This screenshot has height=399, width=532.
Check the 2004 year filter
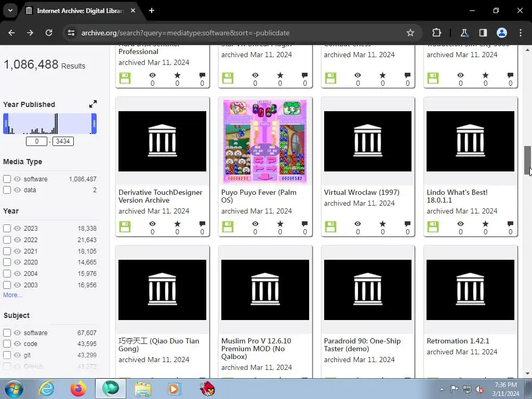coord(7,273)
